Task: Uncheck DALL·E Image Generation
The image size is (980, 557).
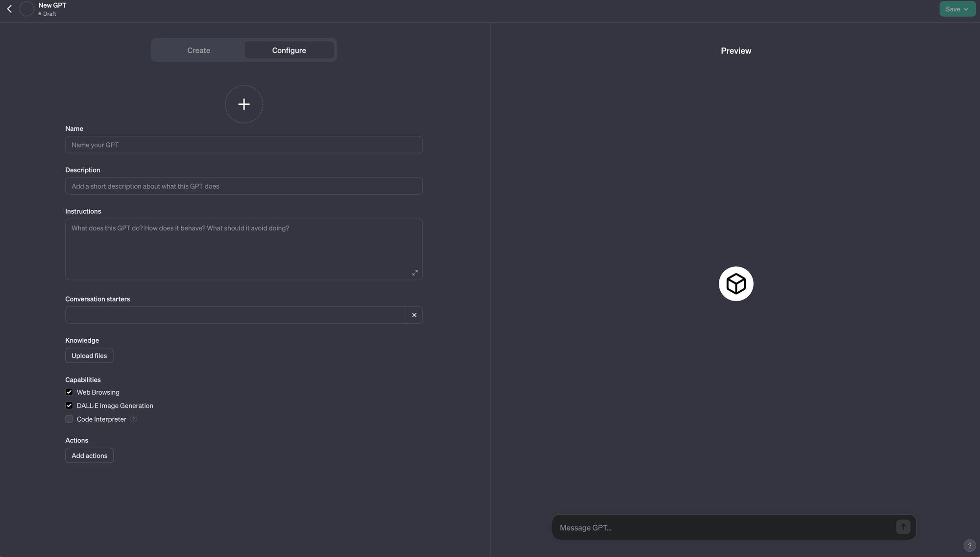Action: point(69,405)
